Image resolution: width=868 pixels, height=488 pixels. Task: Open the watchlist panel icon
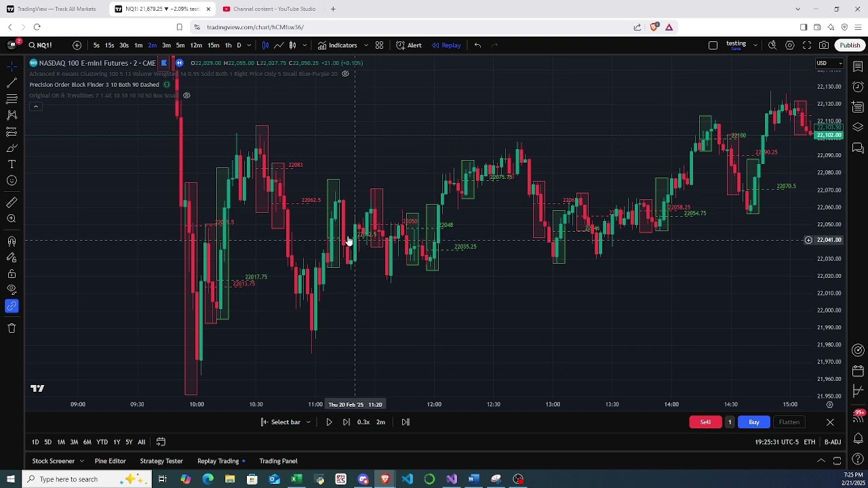pos(858,66)
